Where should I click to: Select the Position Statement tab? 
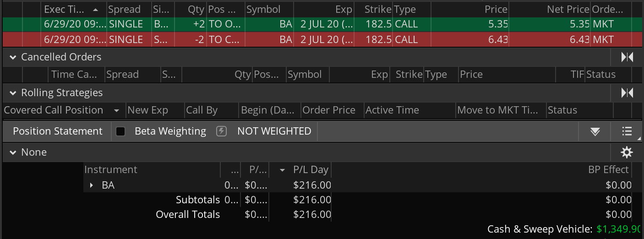[x=57, y=131]
